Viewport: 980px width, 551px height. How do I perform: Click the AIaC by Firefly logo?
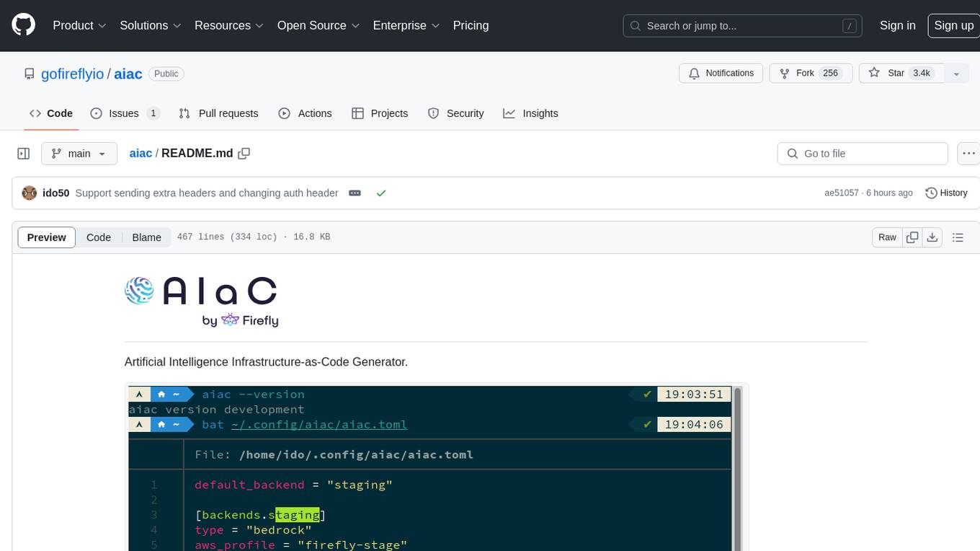point(202,302)
